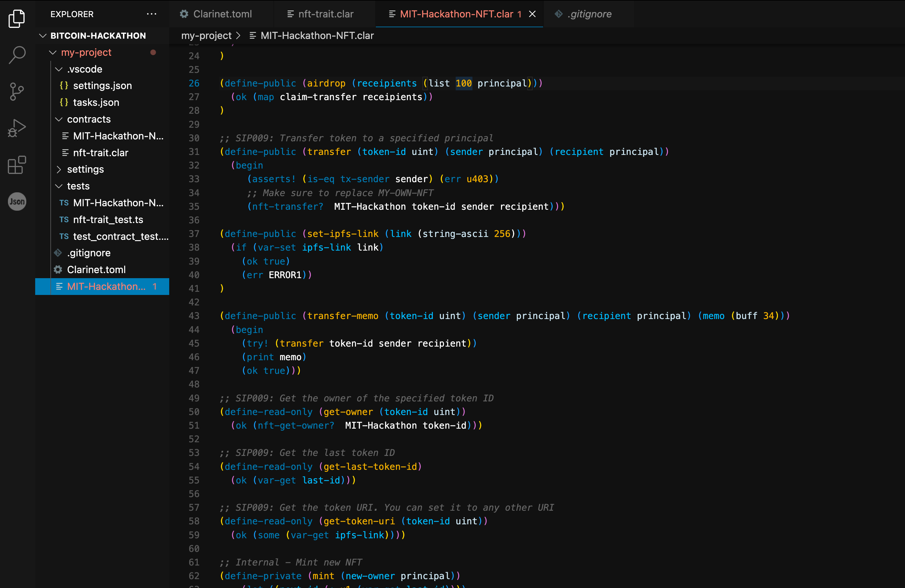Switch to the nft-trait.clar tab
This screenshot has height=588, width=905.
click(325, 14)
